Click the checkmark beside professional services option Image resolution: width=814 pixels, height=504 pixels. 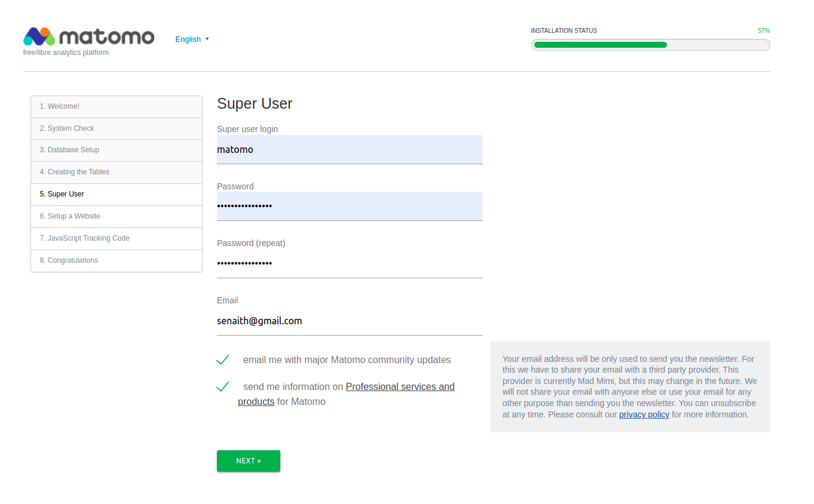(222, 387)
